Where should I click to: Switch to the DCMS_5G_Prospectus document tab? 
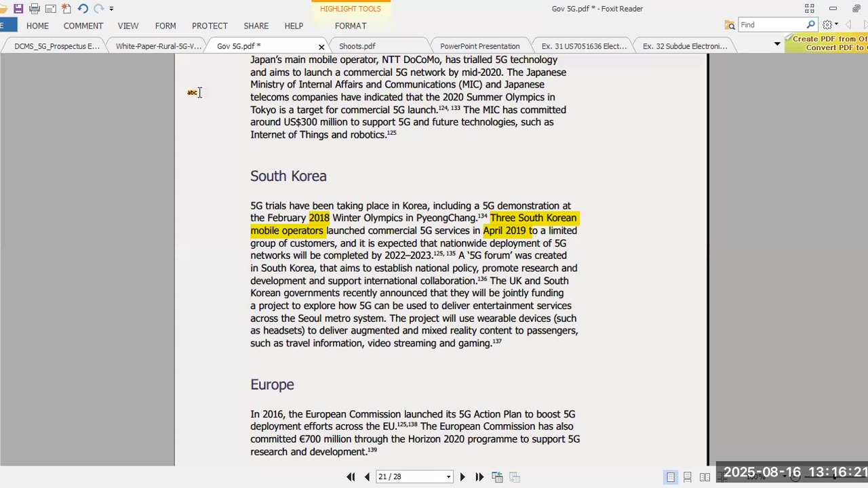[57, 46]
